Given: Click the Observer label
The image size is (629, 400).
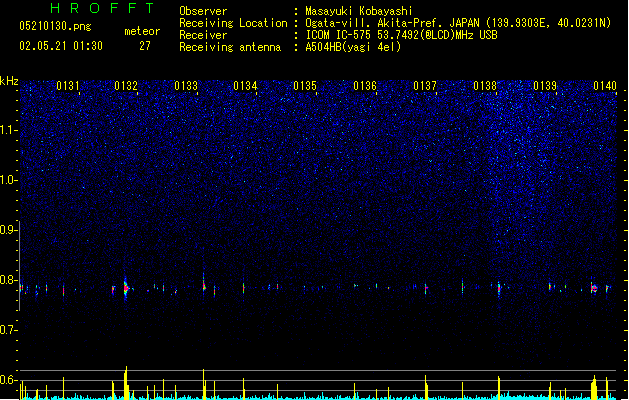Looking at the screenshot, I should tap(203, 11).
